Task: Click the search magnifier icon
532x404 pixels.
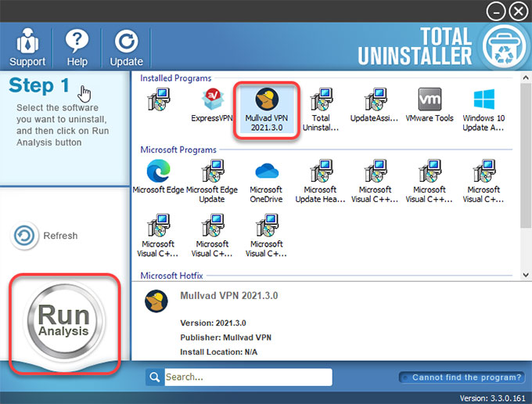Action: (155, 377)
